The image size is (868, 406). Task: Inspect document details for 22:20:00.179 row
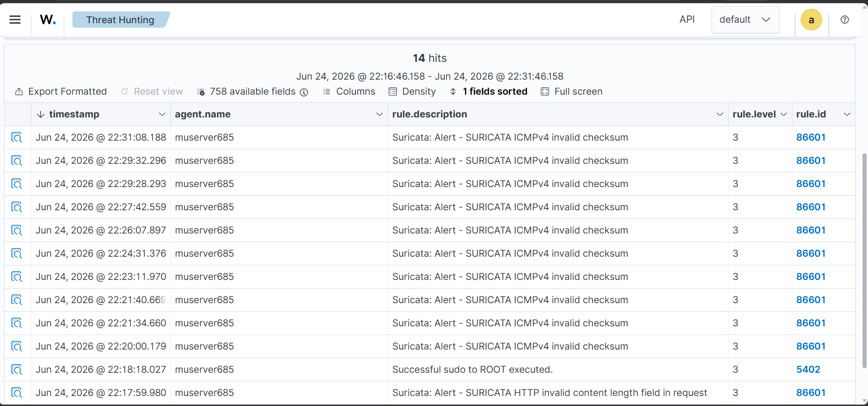(17, 346)
